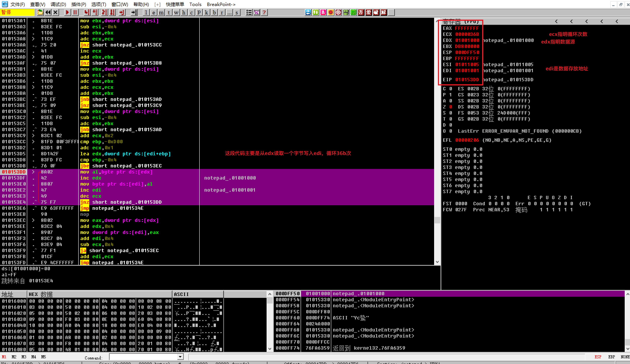630x364 pixels.
Task: Toggle EBP stack mode in status bar
Action: point(611,357)
